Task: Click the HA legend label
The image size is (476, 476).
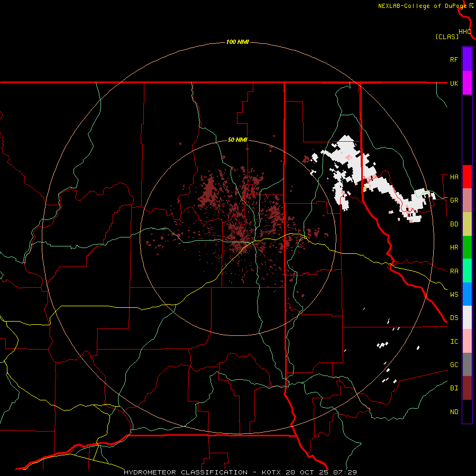Action: [x=454, y=177]
